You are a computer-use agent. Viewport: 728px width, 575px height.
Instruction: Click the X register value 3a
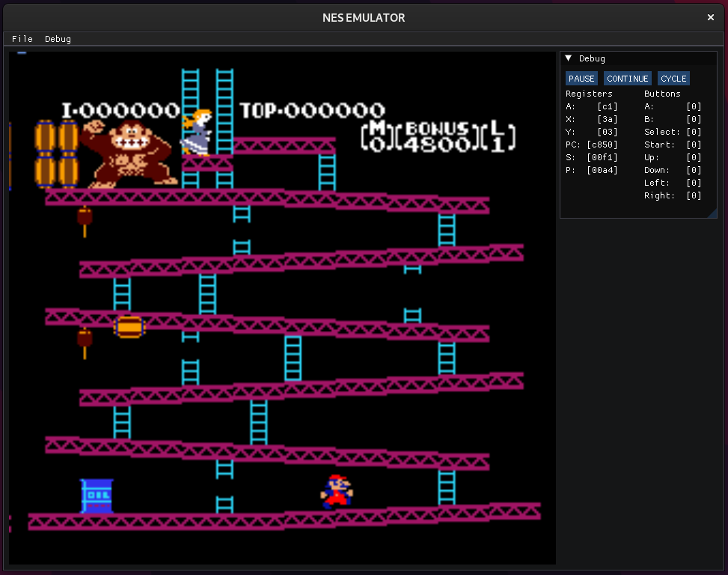coord(608,119)
